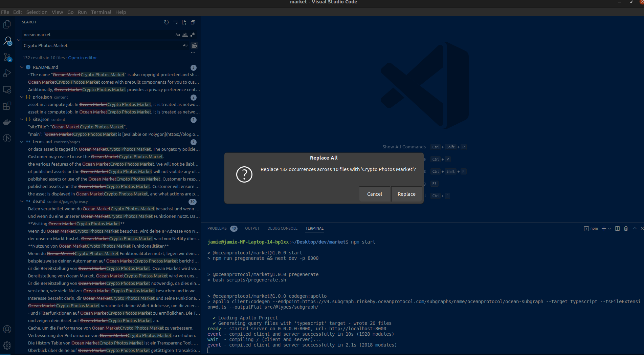Open the Run and Debug view
Image resolution: width=644 pixels, height=355 pixels.
point(7,73)
